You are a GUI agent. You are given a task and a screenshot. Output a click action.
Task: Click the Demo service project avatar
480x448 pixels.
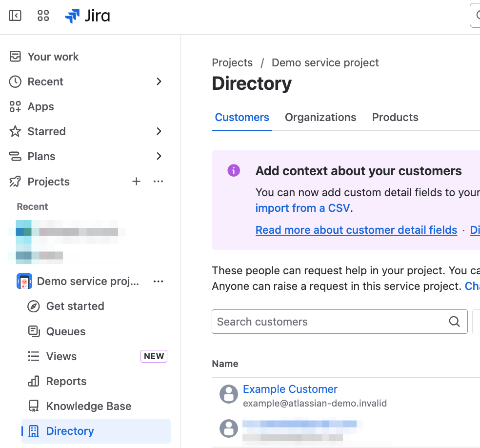pyautogui.click(x=24, y=281)
